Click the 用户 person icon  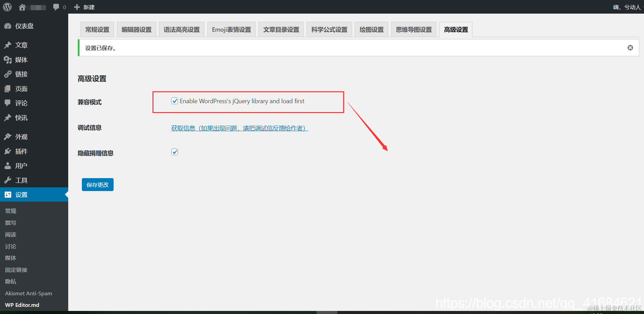click(x=8, y=166)
